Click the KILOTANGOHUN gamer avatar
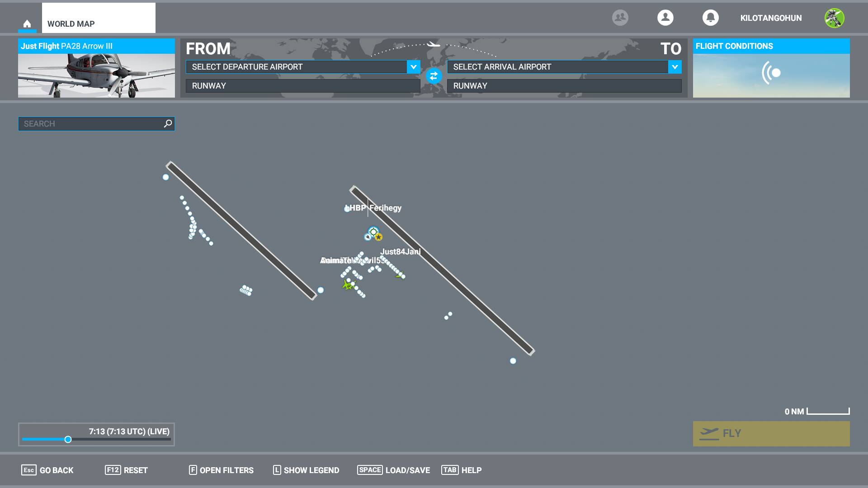868x488 pixels. pos(834,18)
